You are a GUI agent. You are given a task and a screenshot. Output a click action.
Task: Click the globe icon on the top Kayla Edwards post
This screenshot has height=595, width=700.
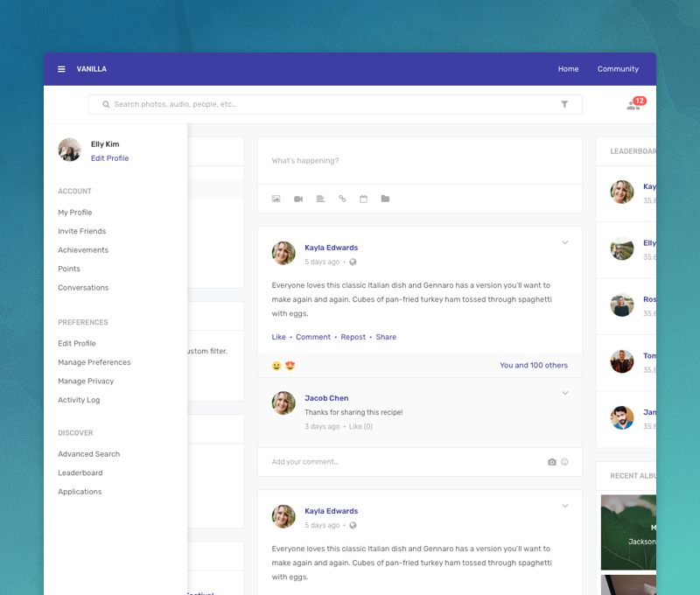point(353,262)
